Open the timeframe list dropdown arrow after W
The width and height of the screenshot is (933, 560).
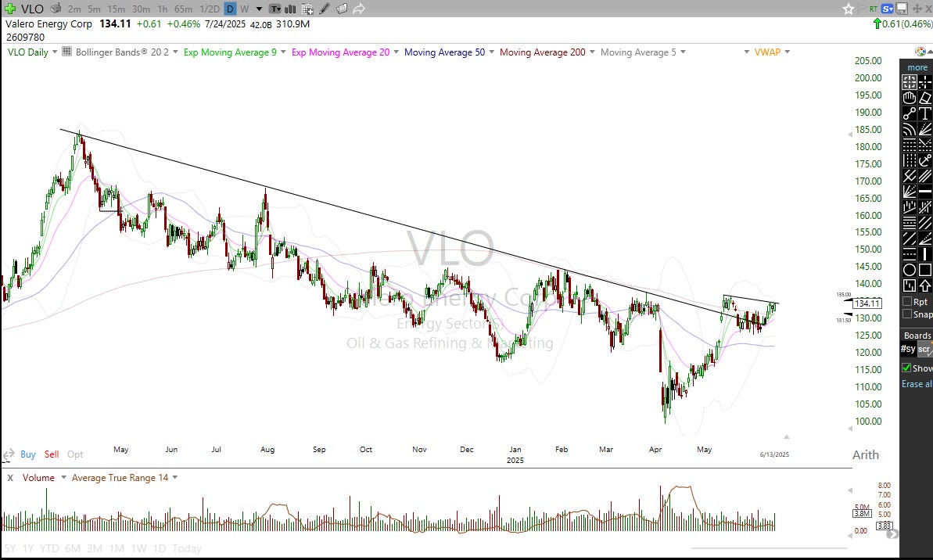(x=259, y=9)
